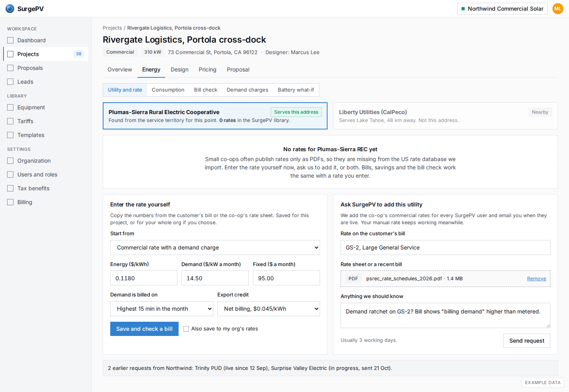Open the "Demand is billed on" dropdown

(x=162, y=309)
